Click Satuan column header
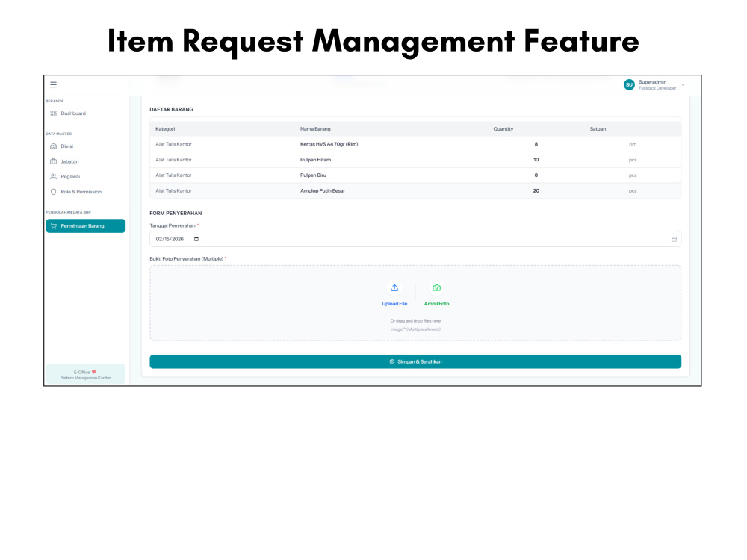Image resolution: width=747 pixels, height=560 pixels. coord(598,129)
